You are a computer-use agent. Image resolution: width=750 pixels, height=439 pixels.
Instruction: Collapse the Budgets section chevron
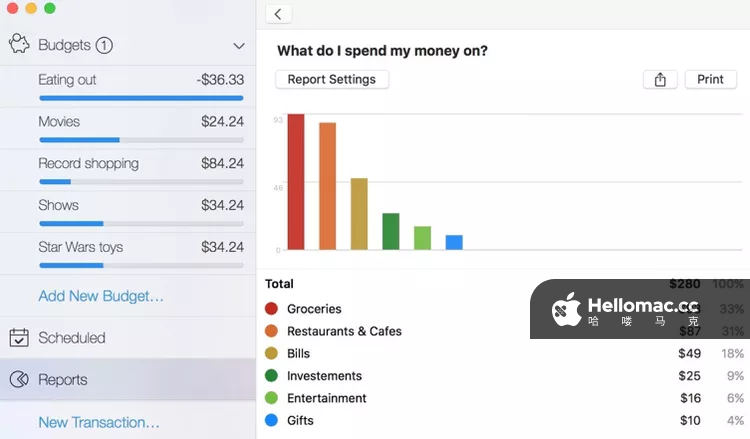click(238, 46)
